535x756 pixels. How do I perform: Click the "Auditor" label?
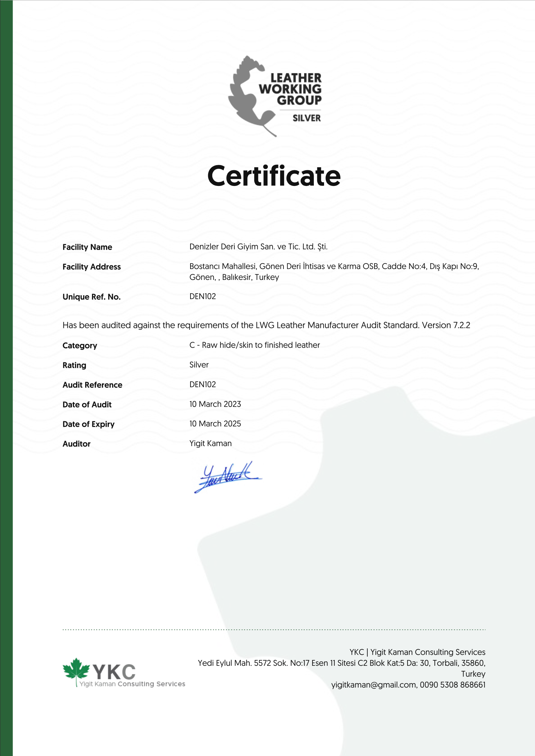[77, 444]
